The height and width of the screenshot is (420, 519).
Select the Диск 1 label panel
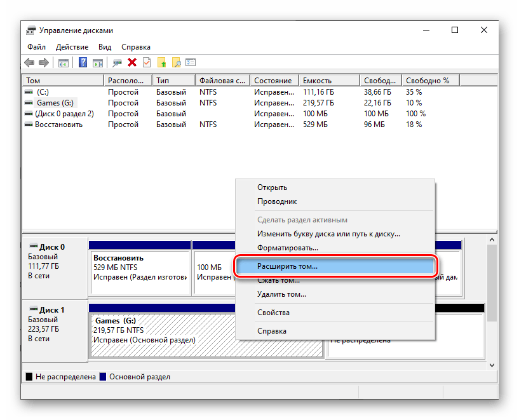(55, 325)
